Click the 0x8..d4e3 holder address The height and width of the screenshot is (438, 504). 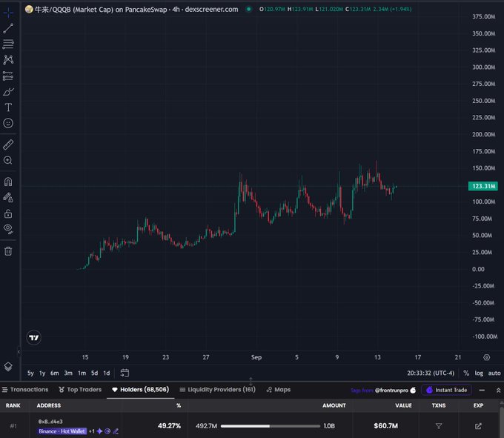click(50, 421)
